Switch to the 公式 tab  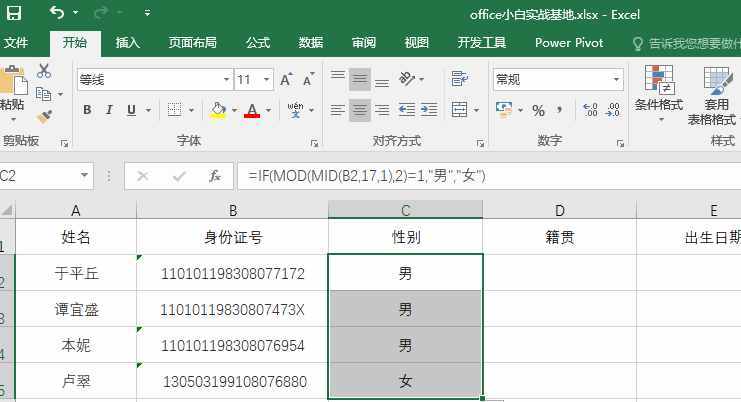click(x=258, y=43)
